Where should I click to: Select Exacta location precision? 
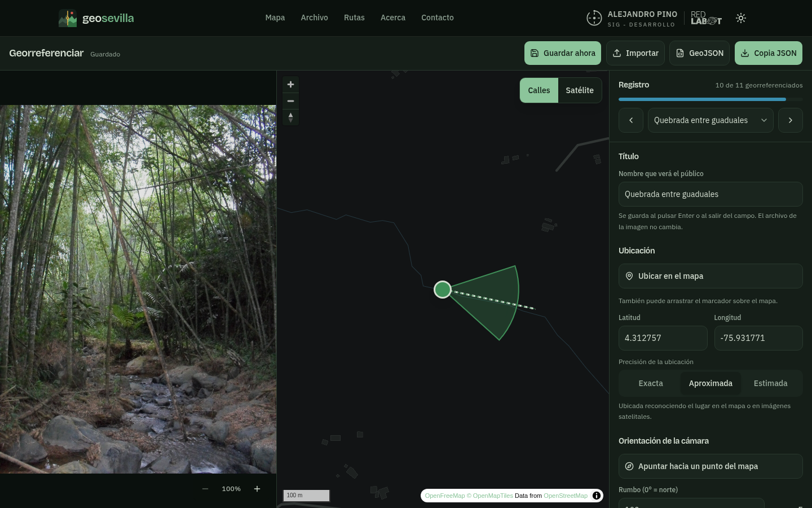(651, 383)
